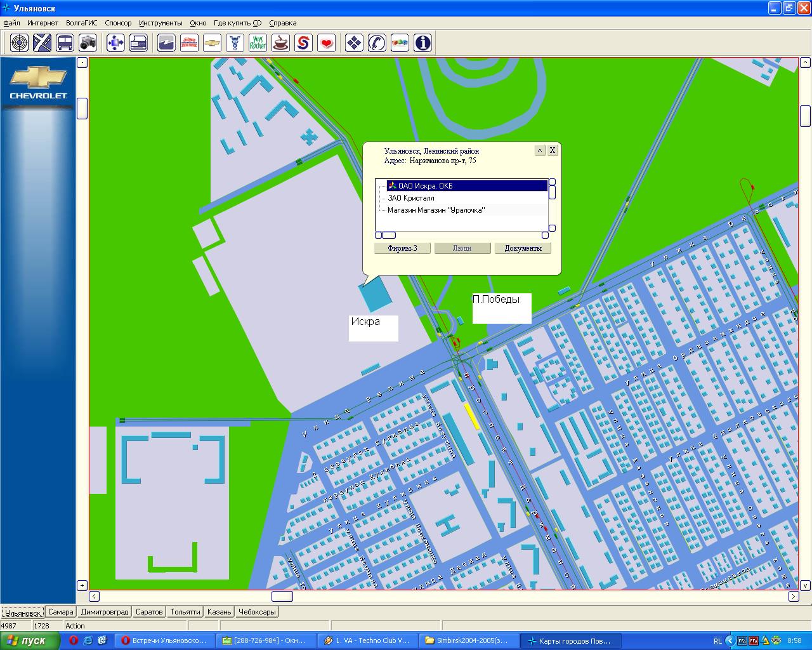Switch to the Казань city tab

(219, 612)
